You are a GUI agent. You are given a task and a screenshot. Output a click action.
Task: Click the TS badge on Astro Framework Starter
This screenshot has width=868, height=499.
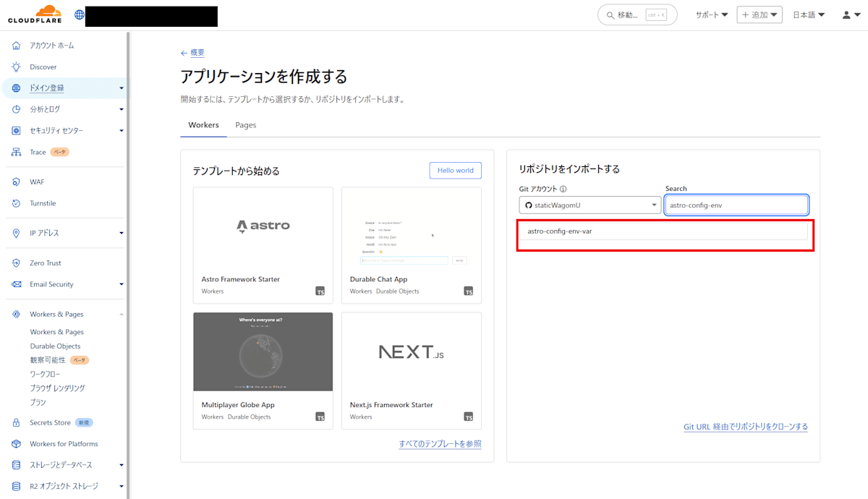click(320, 291)
